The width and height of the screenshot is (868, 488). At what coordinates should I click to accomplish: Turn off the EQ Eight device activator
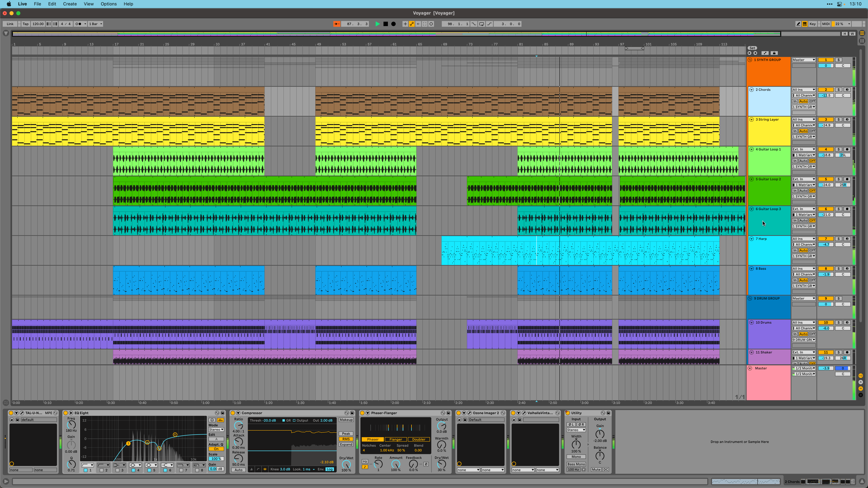[x=65, y=413]
